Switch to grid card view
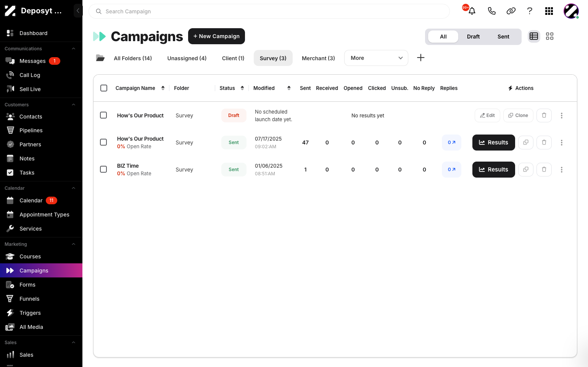This screenshot has width=588, height=367. click(549, 36)
